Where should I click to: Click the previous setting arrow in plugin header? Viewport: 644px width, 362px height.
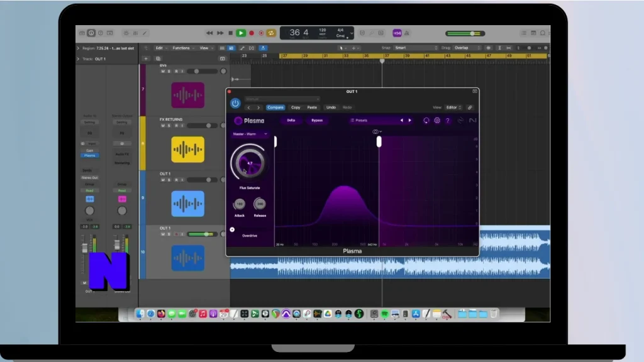[x=248, y=107]
